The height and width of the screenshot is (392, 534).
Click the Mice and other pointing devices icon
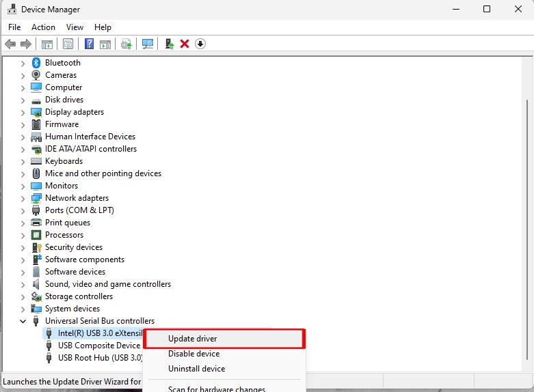point(36,173)
